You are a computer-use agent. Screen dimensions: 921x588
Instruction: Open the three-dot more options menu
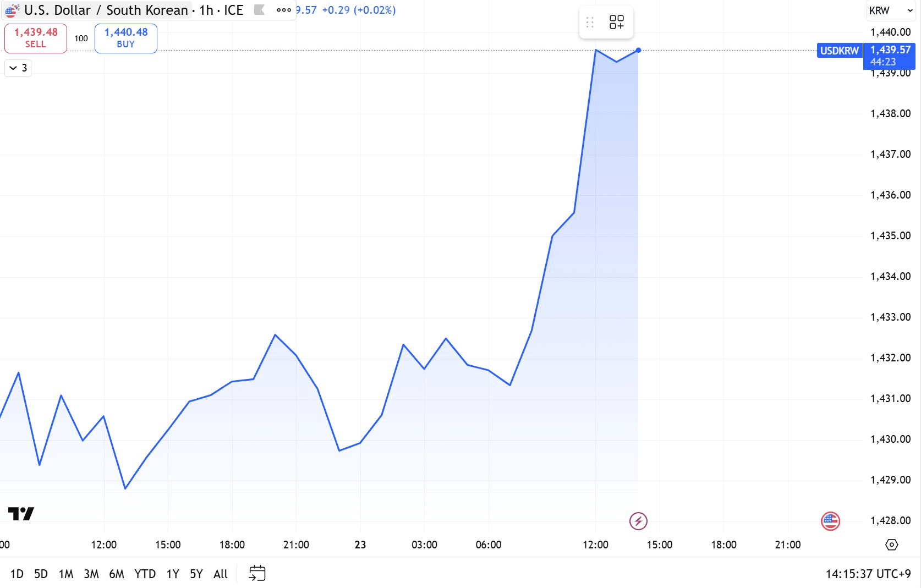[284, 10]
